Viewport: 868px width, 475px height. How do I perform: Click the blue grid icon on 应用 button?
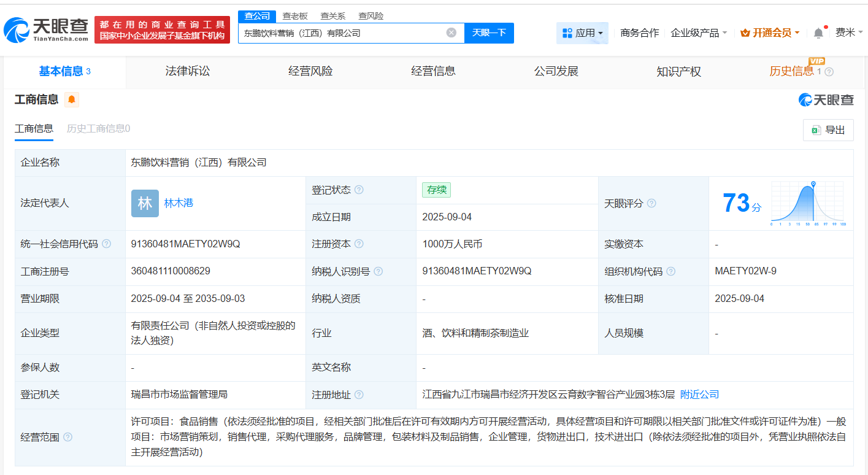(567, 33)
